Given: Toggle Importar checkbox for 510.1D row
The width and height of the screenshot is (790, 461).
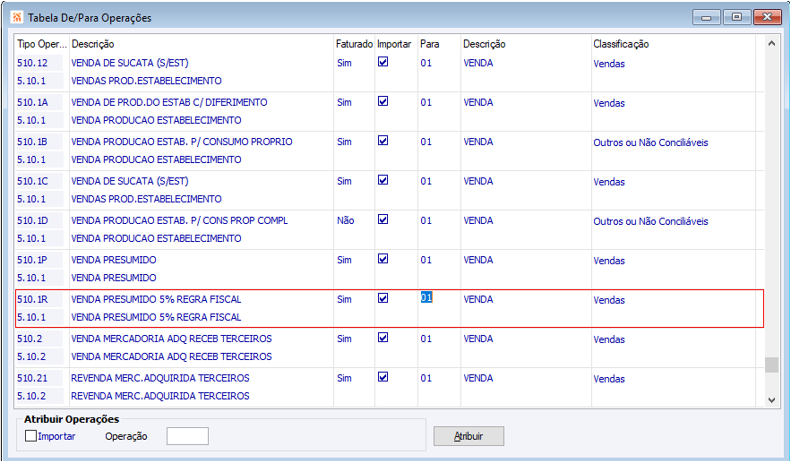Looking at the screenshot, I should pyautogui.click(x=383, y=219).
